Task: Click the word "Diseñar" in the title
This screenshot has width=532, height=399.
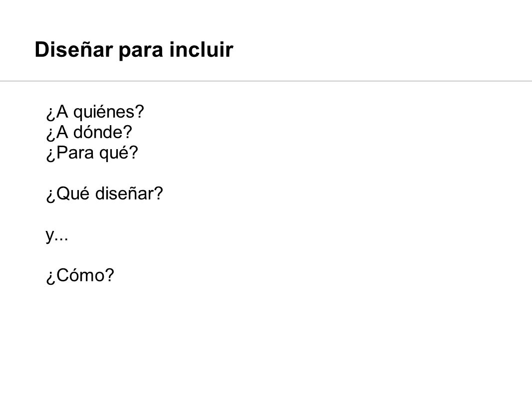Action: [x=74, y=49]
